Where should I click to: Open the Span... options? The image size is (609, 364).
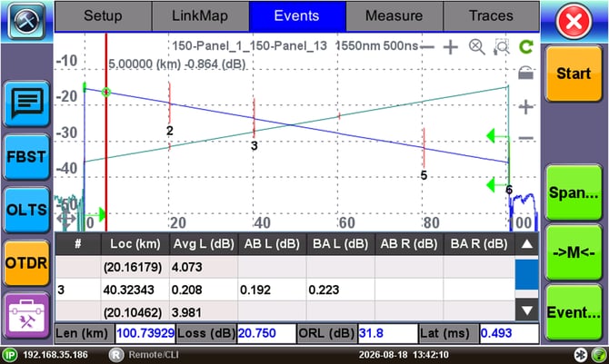pyautogui.click(x=574, y=192)
